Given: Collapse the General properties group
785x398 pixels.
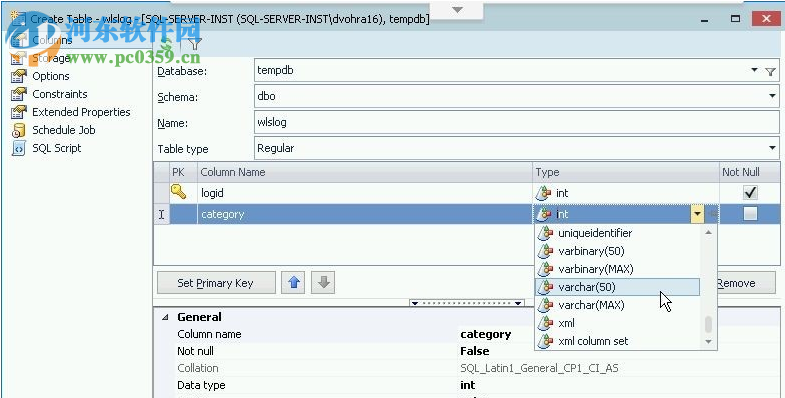Looking at the screenshot, I should click(166, 317).
